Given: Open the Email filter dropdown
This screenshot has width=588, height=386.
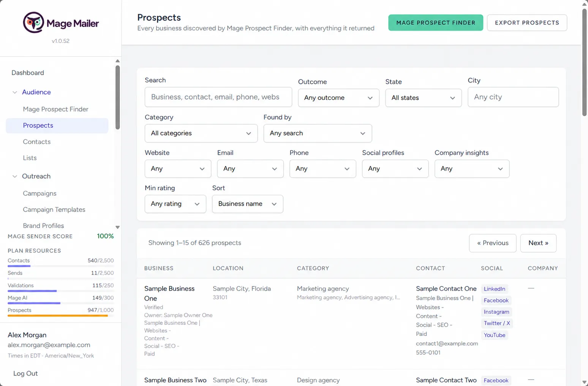Looking at the screenshot, I should [250, 169].
